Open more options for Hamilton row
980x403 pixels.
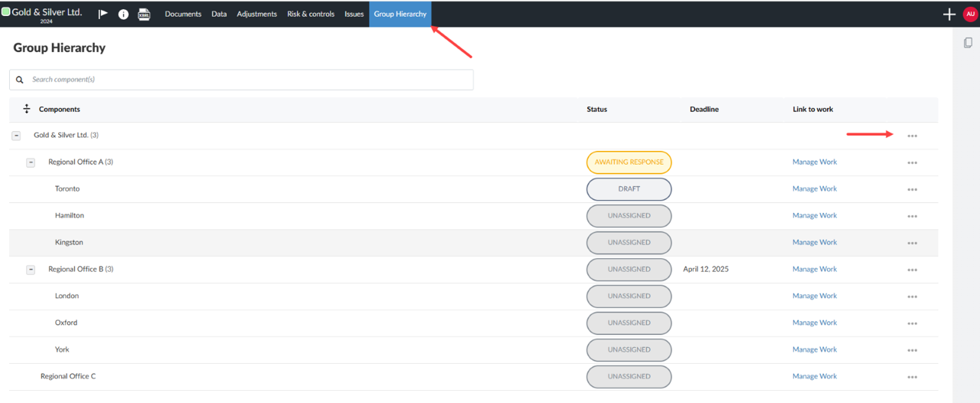[x=912, y=216]
